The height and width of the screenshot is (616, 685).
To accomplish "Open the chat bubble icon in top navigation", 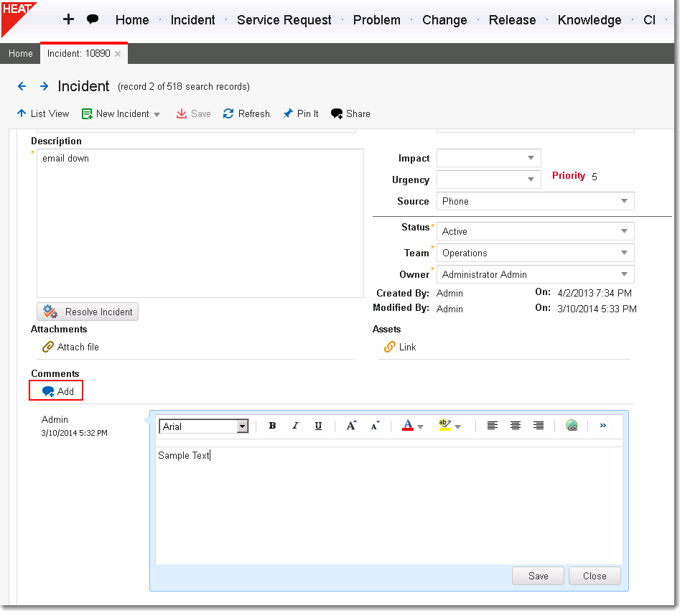I will coord(93,19).
